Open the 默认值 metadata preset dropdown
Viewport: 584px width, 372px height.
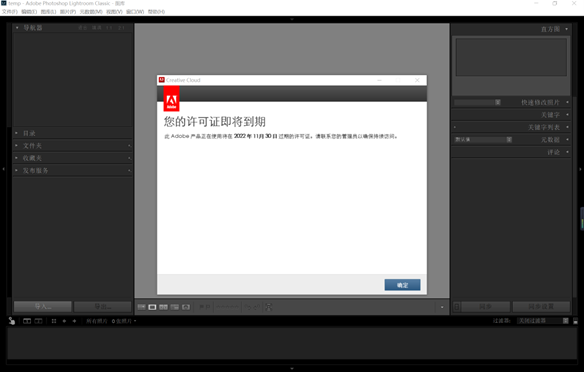[483, 140]
